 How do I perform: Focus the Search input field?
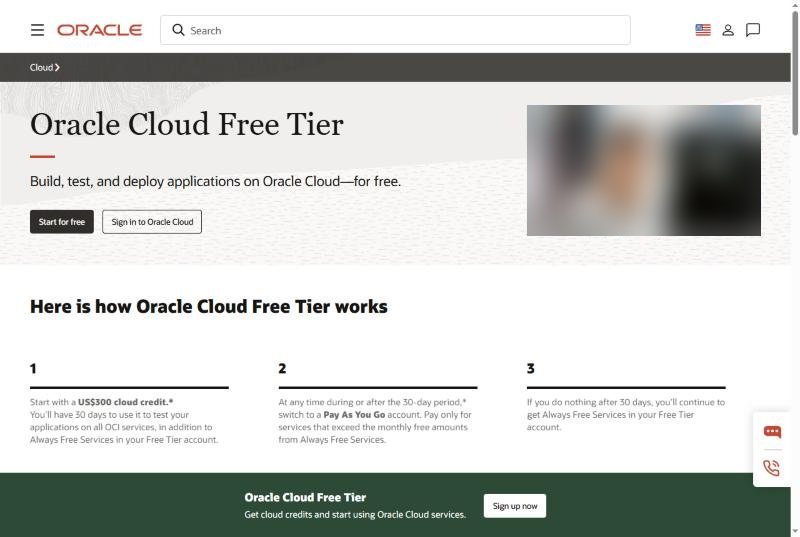tap(395, 30)
